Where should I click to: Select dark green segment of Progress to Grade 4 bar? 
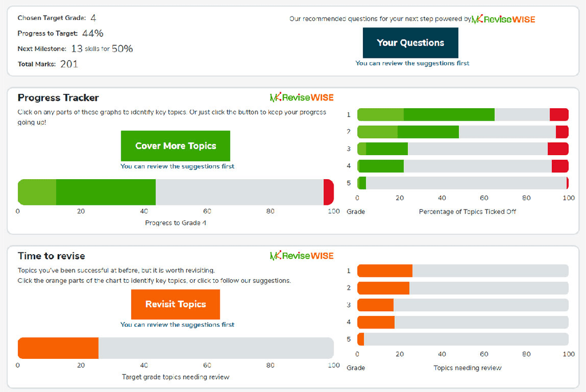106,192
